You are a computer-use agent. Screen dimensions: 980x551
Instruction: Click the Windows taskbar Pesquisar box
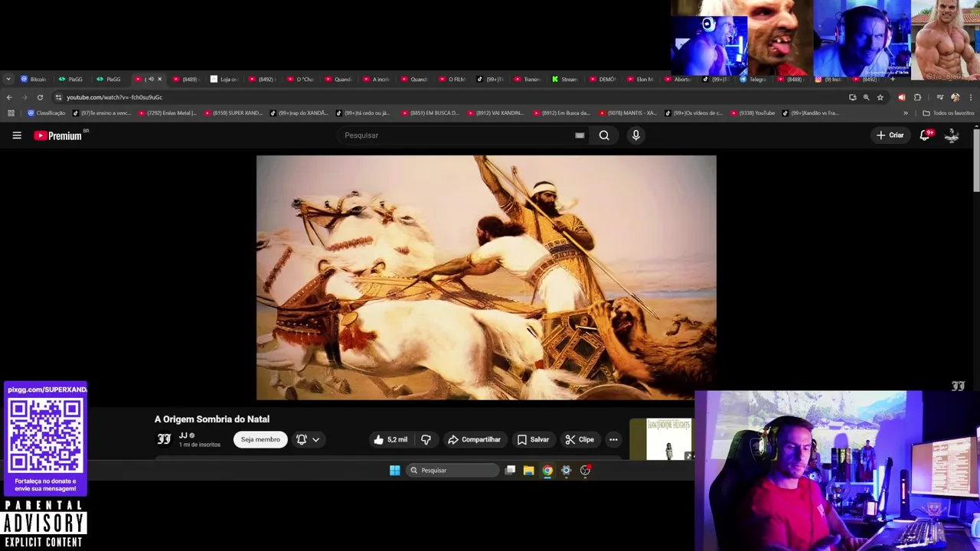pyautogui.click(x=452, y=471)
